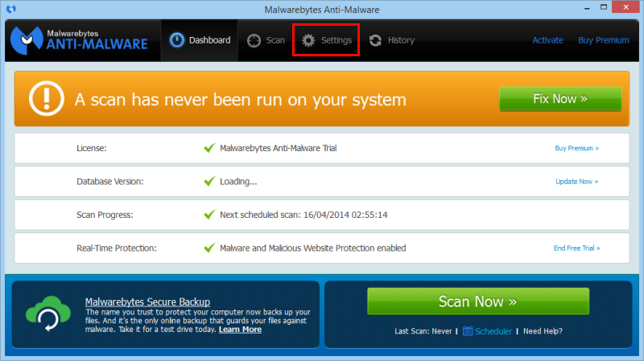Image resolution: width=644 pixels, height=361 pixels.
Task: Open the Settings tab
Action: [x=326, y=40]
